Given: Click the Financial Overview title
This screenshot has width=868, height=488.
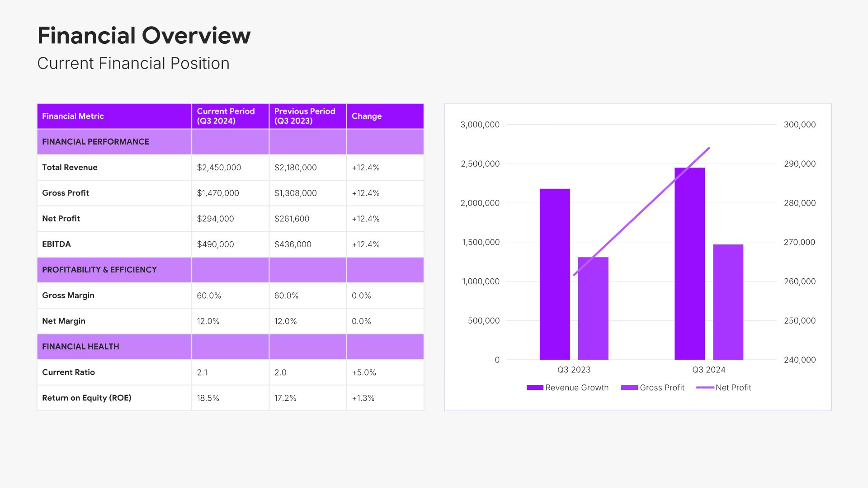Looking at the screenshot, I should click(x=144, y=36).
